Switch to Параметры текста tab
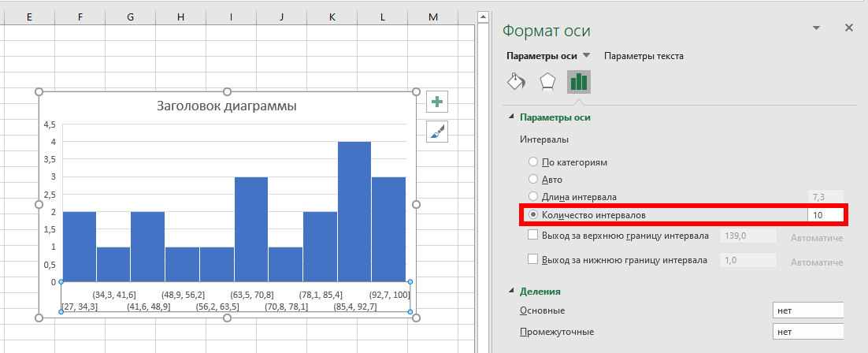Image resolution: width=868 pixels, height=353 pixels. tap(643, 56)
